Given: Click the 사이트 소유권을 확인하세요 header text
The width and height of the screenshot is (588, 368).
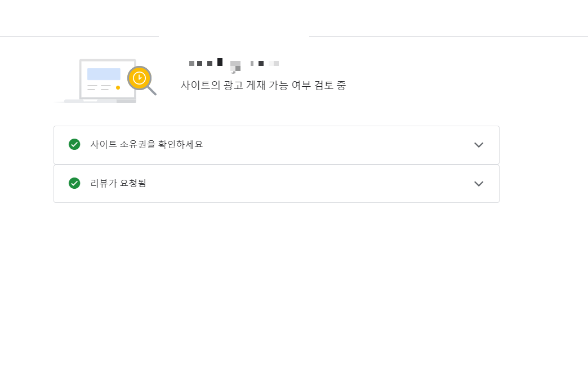Looking at the screenshot, I should [x=148, y=144].
